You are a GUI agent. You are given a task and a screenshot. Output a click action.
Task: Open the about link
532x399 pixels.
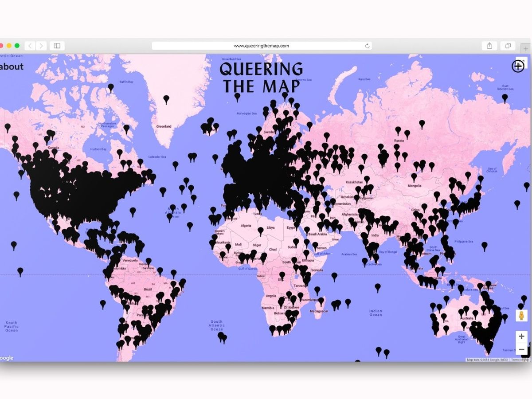click(x=12, y=66)
